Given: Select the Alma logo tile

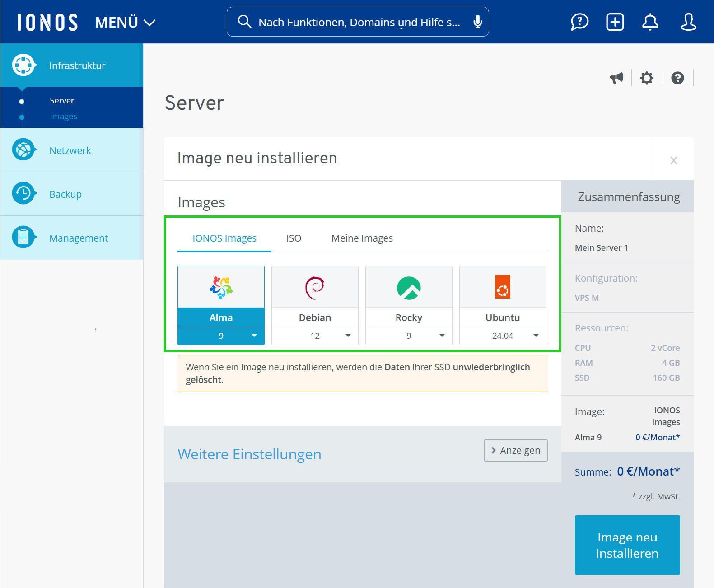Looking at the screenshot, I should point(221,287).
